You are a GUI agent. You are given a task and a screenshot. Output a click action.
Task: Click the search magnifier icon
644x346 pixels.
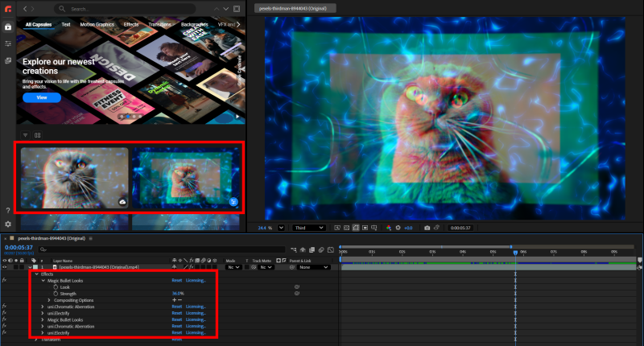62,9
